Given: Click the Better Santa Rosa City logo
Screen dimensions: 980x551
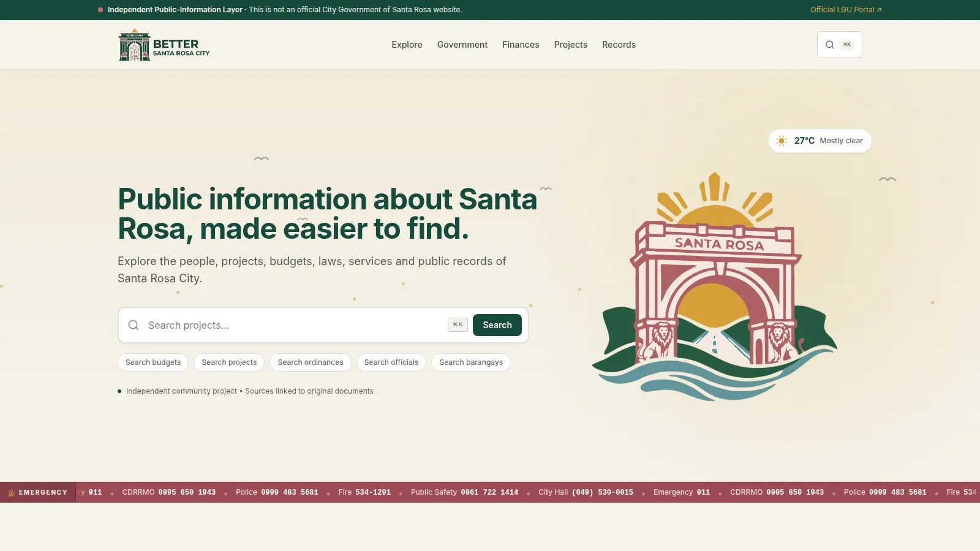Looking at the screenshot, I should 164,45.
